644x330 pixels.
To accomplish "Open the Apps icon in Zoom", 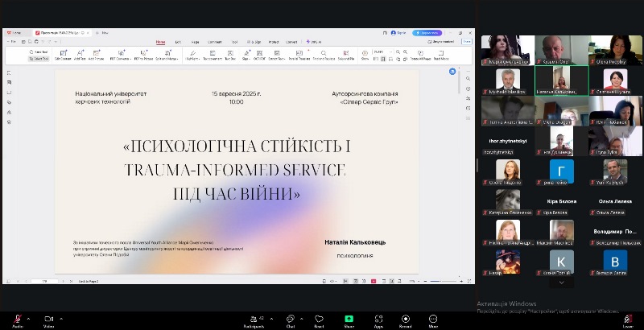I will click(x=378, y=320).
